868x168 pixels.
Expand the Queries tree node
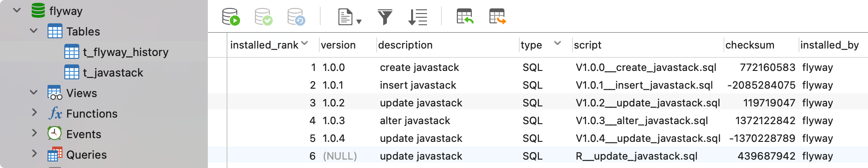tap(34, 154)
